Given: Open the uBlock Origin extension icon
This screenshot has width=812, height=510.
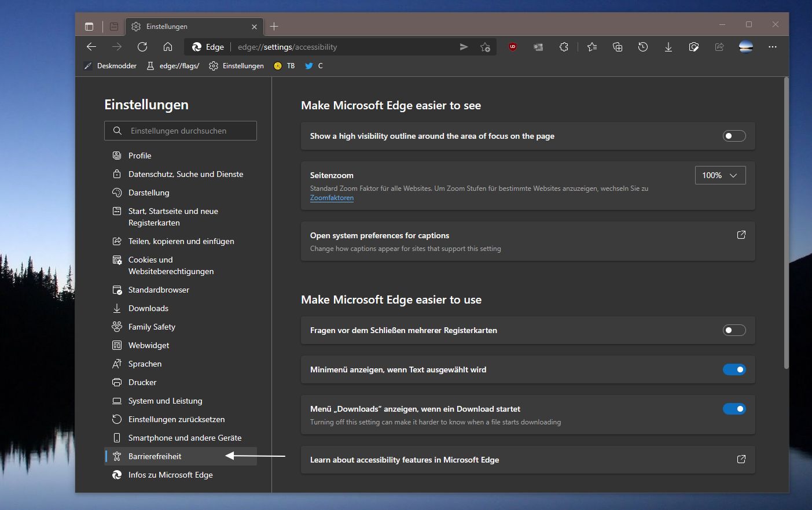Looking at the screenshot, I should 513,47.
